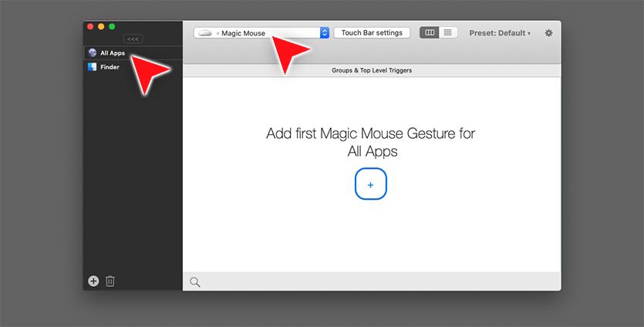This screenshot has height=327, width=644.
Task: Maximize the window with the green button
Action: [x=112, y=27]
